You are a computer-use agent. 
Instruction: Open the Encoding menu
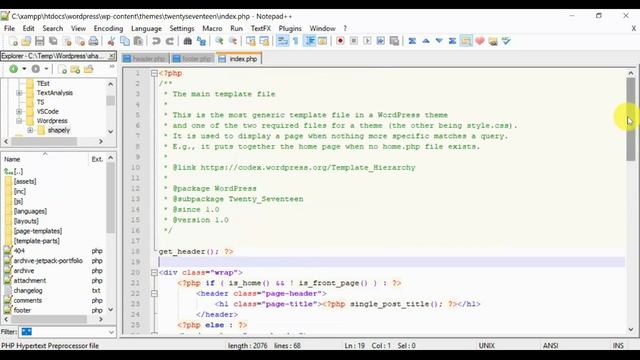click(108, 28)
